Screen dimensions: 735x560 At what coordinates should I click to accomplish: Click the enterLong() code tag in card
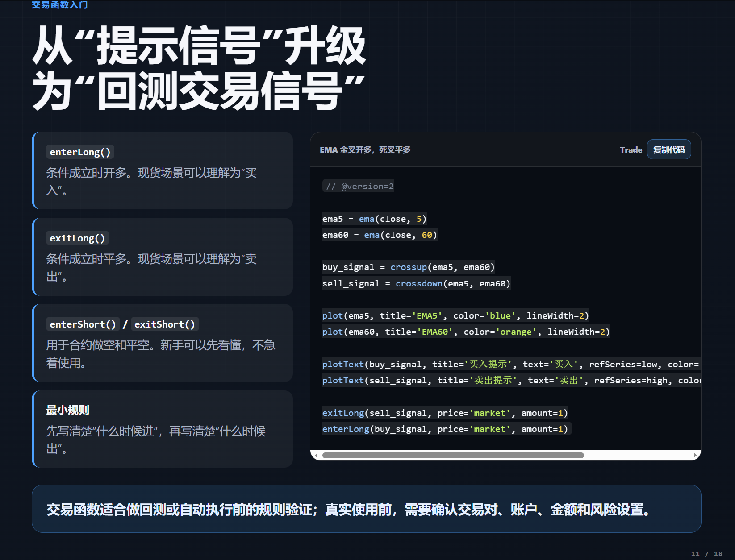point(80,152)
